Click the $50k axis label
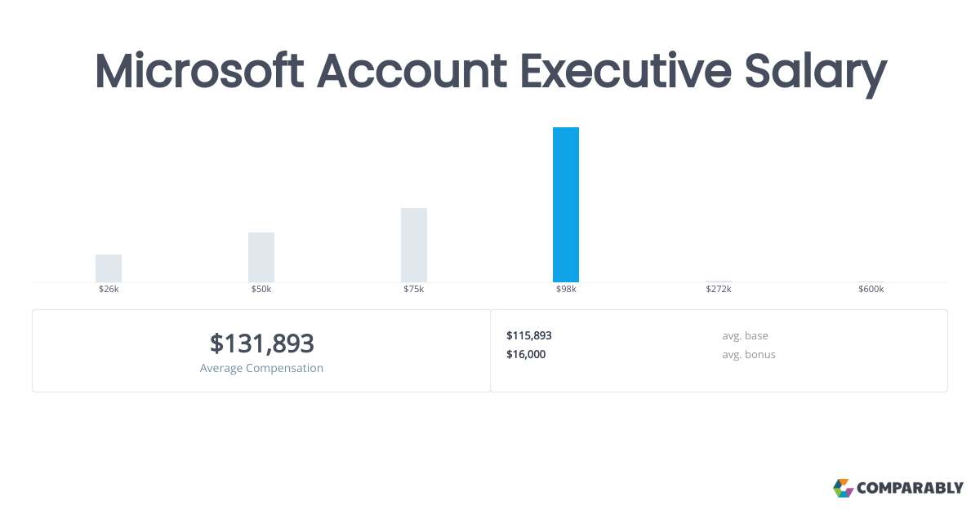 pos(261,290)
